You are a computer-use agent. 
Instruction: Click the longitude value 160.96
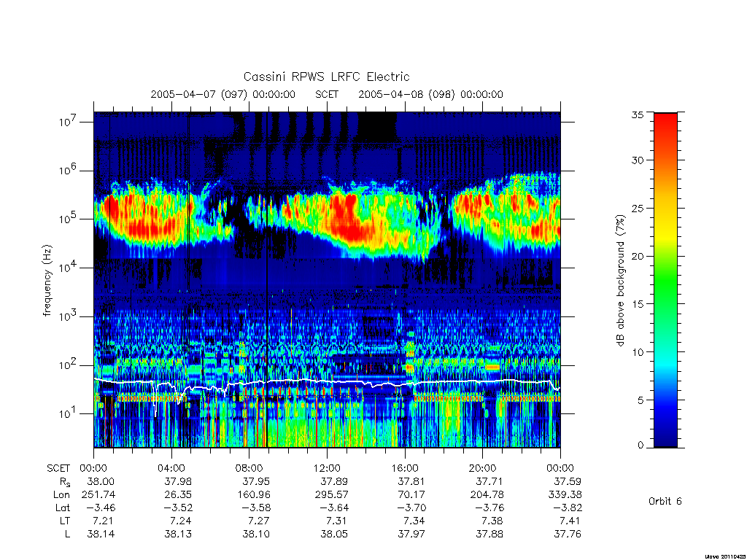pyautogui.click(x=254, y=495)
